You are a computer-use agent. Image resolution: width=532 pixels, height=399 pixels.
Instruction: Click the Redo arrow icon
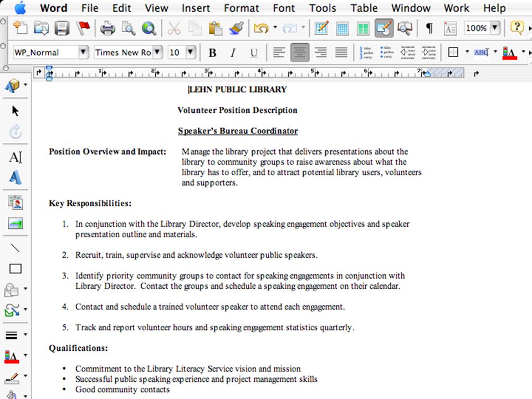click(x=289, y=28)
